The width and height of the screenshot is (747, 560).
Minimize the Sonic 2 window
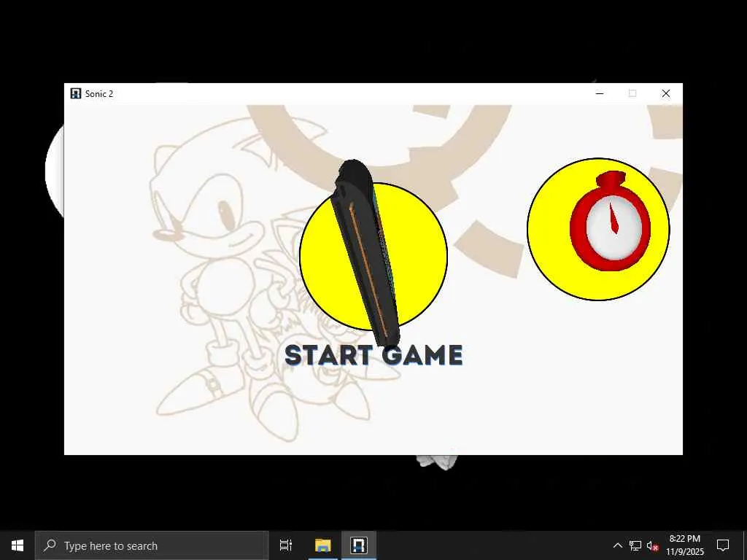click(x=600, y=93)
